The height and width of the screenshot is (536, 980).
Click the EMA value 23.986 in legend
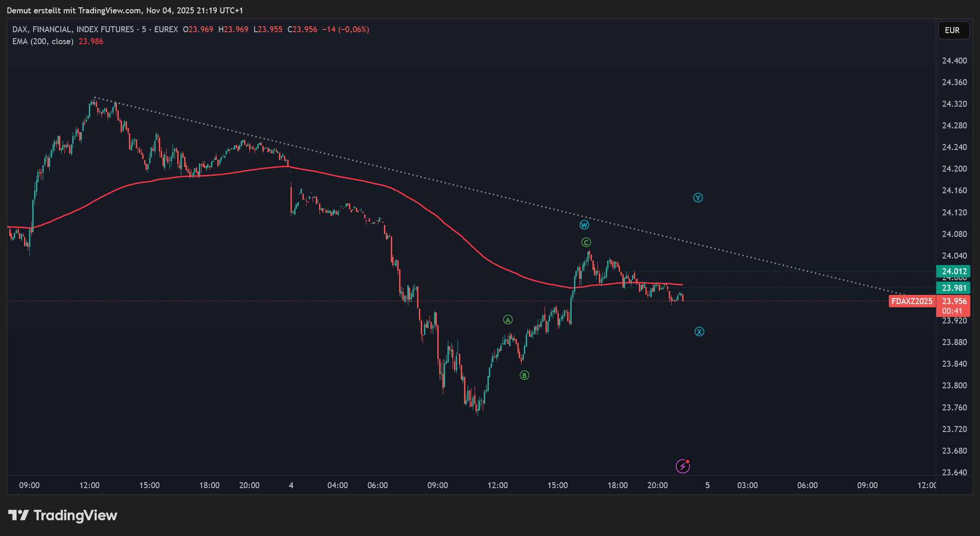coord(91,41)
